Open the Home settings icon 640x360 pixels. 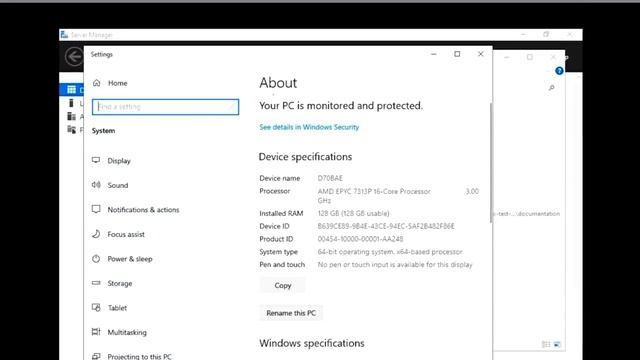96,83
